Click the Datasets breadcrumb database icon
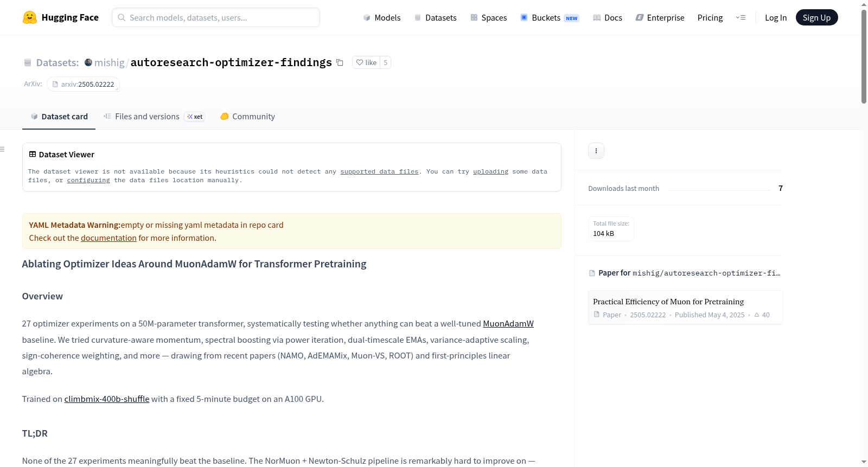868x467 pixels. 28,62
